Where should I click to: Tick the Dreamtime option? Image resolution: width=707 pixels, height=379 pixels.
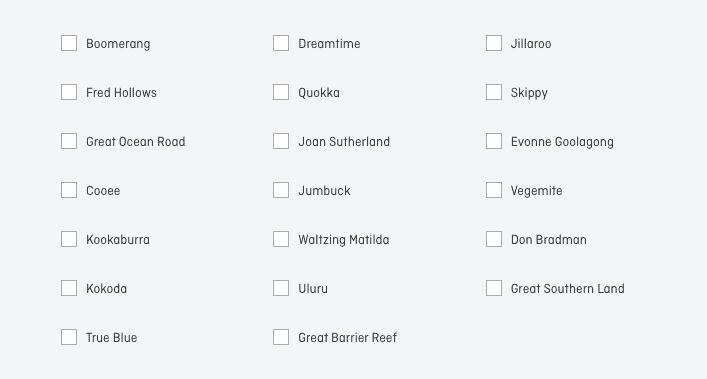[x=281, y=43]
